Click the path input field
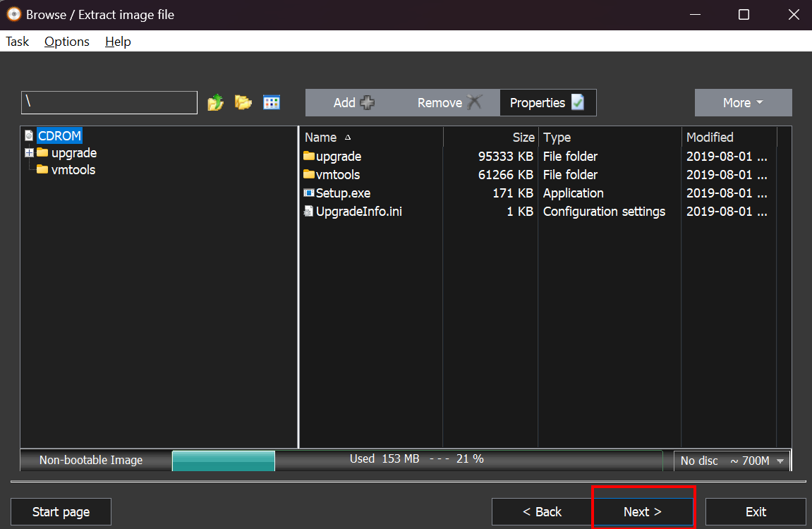 click(x=109, y=102)
